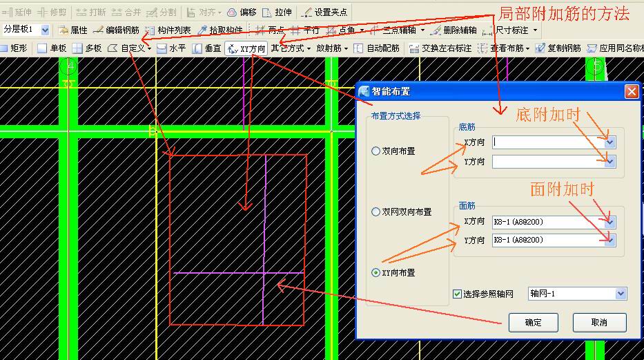Choose 水平 (horizontal) rebar direction

(x=172, y=48)
